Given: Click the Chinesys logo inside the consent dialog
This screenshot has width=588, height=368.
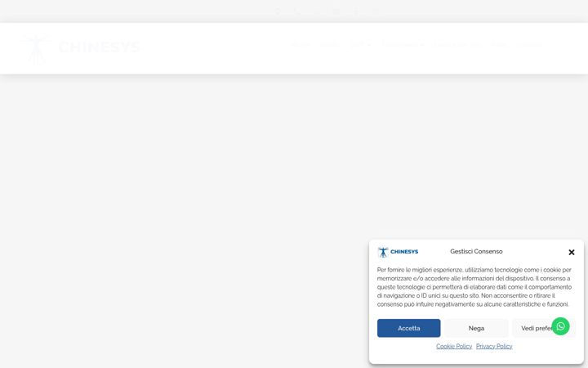Looking at the screenshot, I should point(398,252).
